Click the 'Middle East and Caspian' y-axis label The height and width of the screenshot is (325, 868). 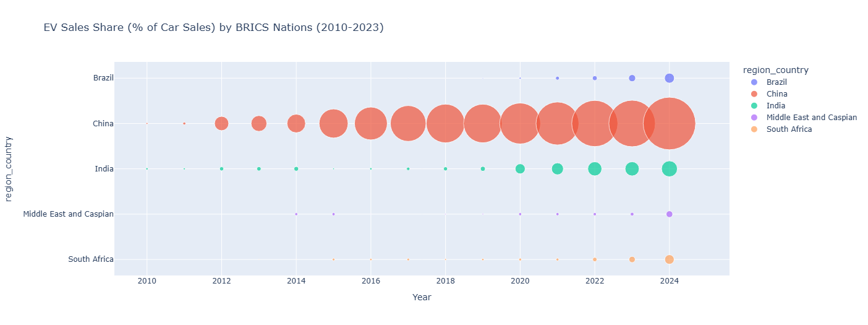68,214
